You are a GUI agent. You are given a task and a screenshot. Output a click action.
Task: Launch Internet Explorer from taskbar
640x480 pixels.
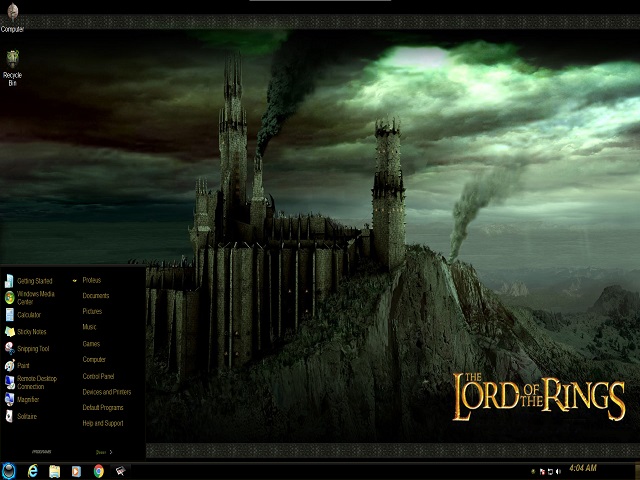click(33, 471)
